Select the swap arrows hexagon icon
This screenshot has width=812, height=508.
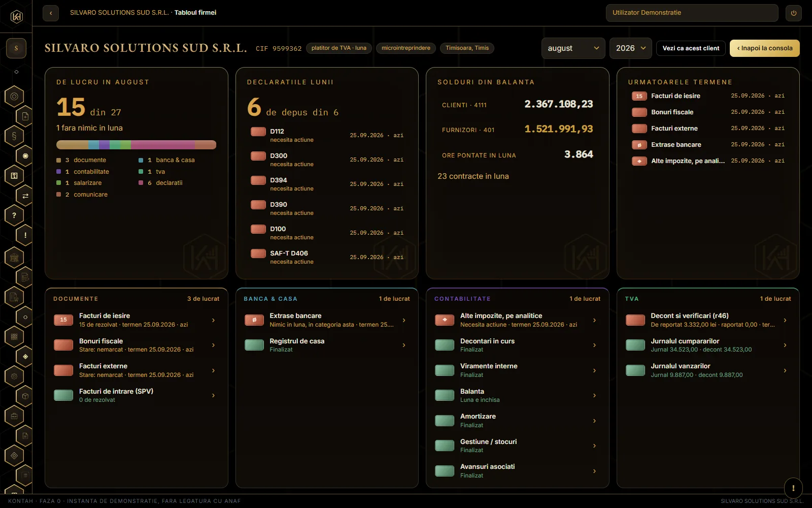tap(25, 196)
